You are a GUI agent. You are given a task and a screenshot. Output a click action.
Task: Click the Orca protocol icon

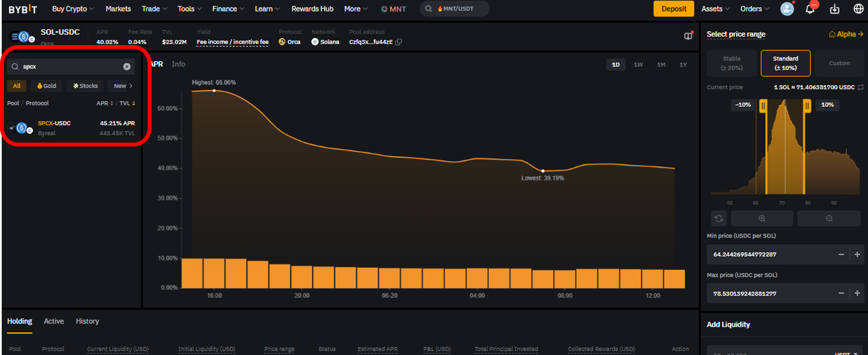coord(282,42)
